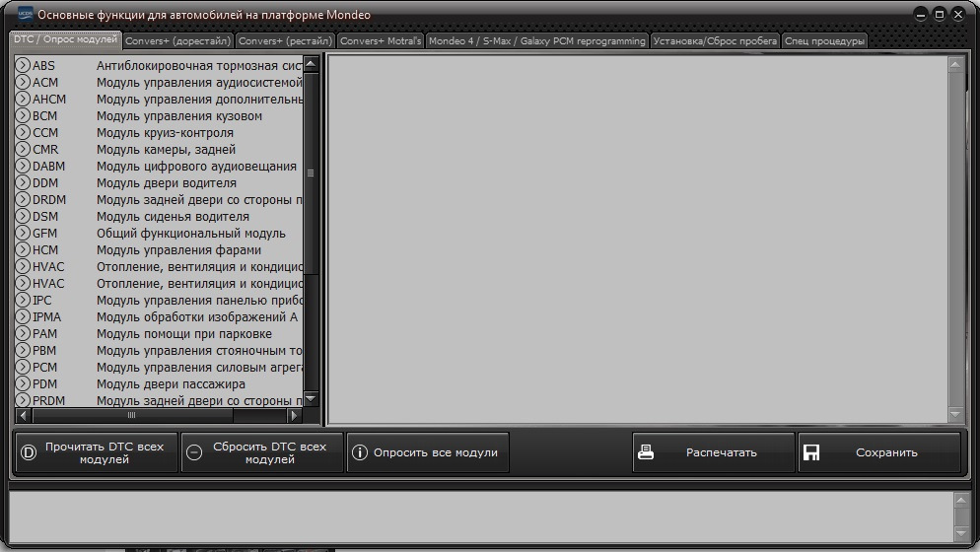
Task: Click results panel scroll up arrow
Action: click(x=955, y=64)
